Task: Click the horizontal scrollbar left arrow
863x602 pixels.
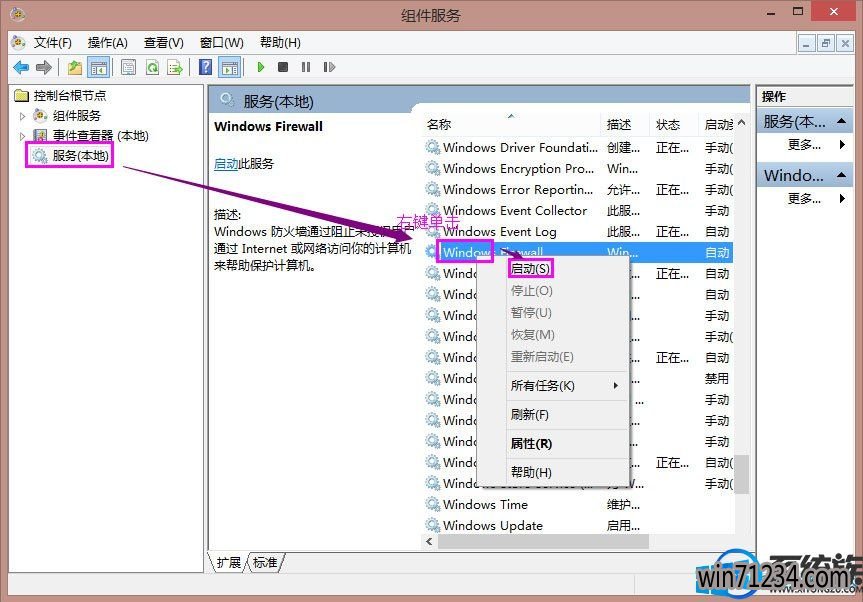Action: point(429,541)
